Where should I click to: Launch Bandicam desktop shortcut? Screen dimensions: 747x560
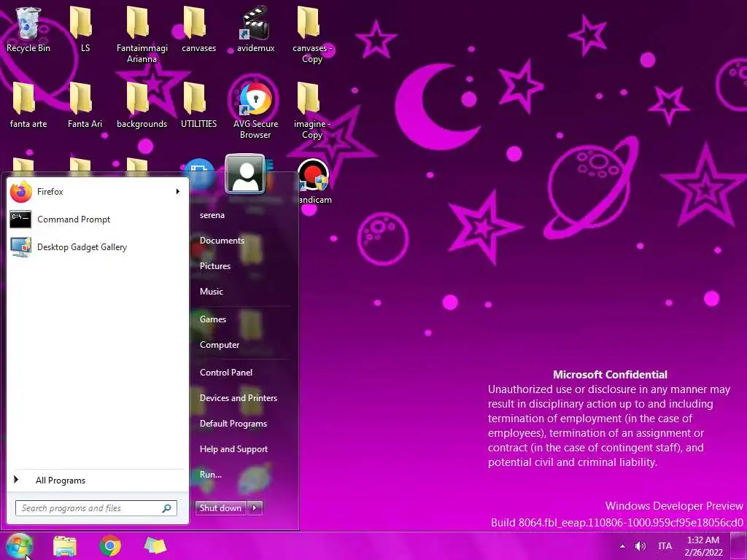pos(313,181)
